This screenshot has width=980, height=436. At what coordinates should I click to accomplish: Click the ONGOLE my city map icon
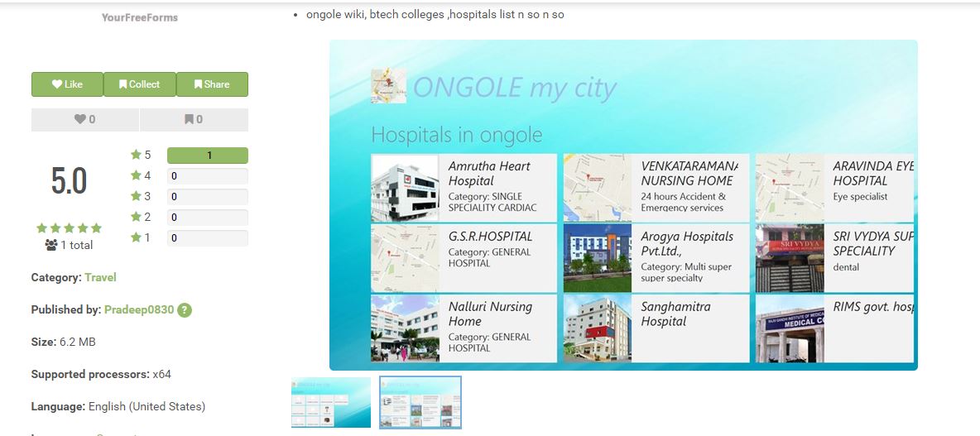[388, 86]
